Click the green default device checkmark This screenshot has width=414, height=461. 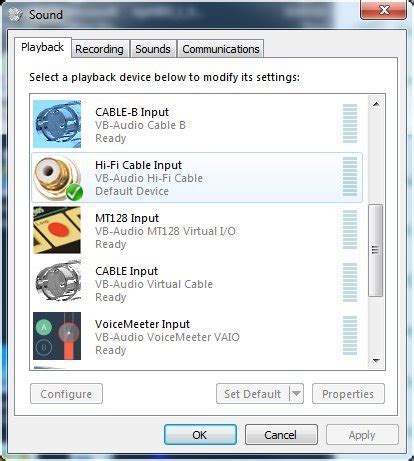tap(74, 192)
